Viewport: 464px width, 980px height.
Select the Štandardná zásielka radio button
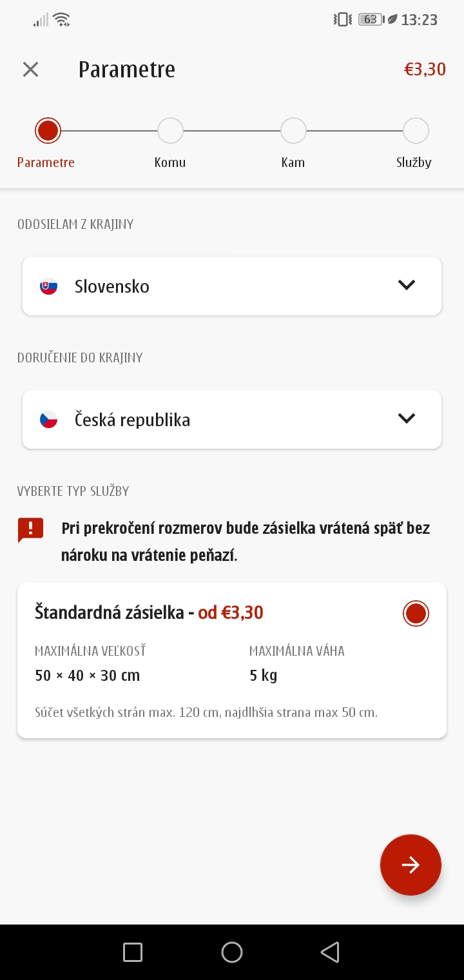[x=416, y=613]
